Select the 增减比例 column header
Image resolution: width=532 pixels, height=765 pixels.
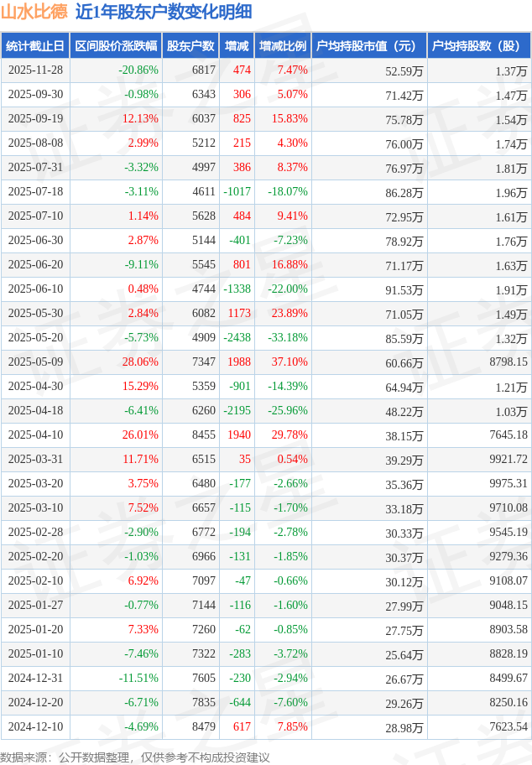tap(283, 46)
